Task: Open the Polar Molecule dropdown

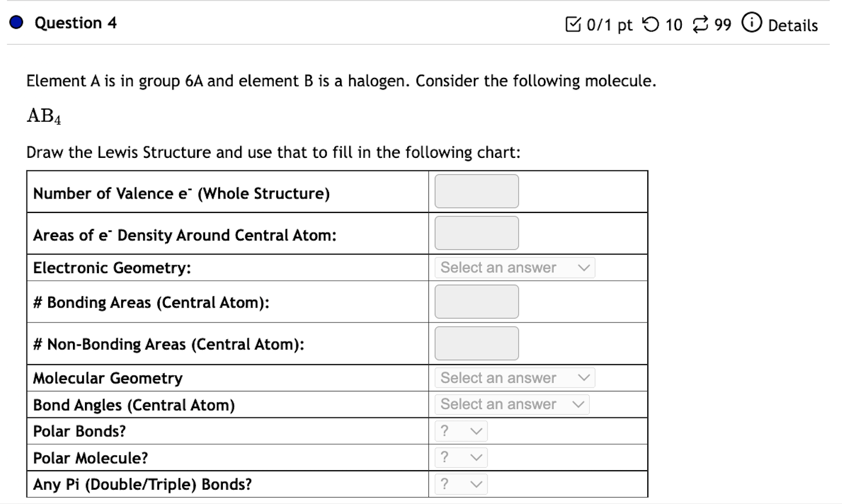Action: [x=460, y=458]
